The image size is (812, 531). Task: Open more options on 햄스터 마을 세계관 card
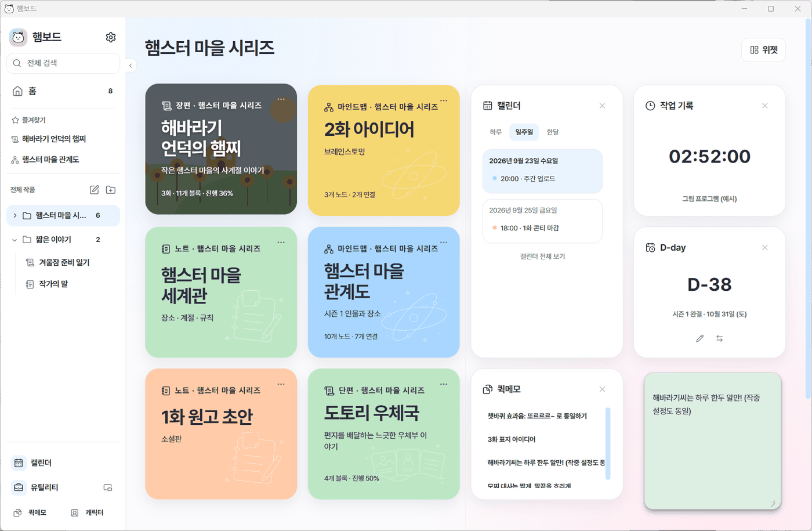point(281,242)
